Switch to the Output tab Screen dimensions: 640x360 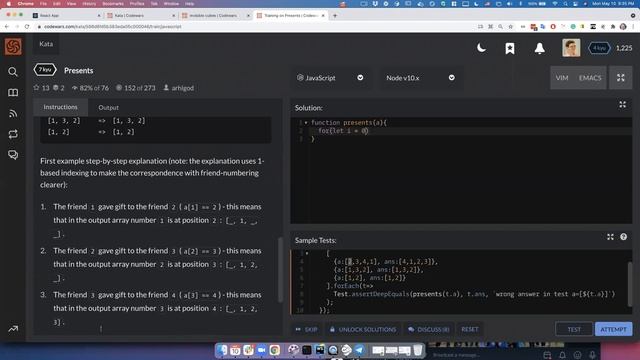pyautogui.click(x=109, y=107)
